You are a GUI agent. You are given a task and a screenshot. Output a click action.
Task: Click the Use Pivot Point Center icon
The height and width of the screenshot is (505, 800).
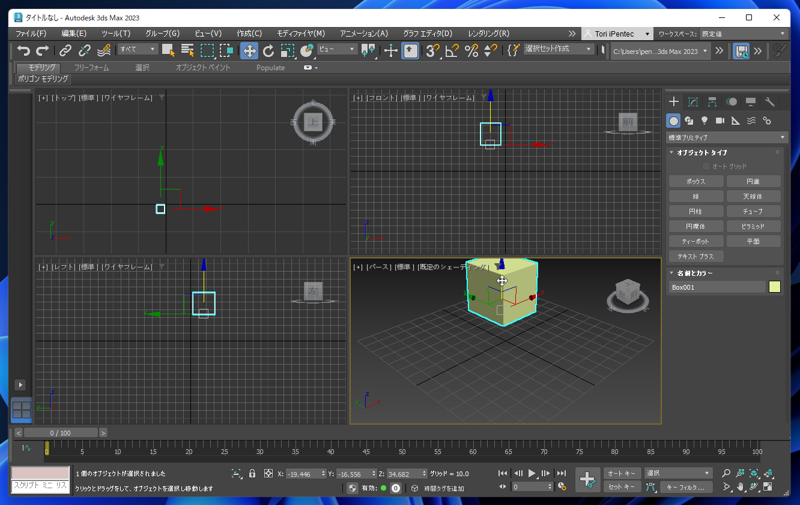[x=368, y=50]
